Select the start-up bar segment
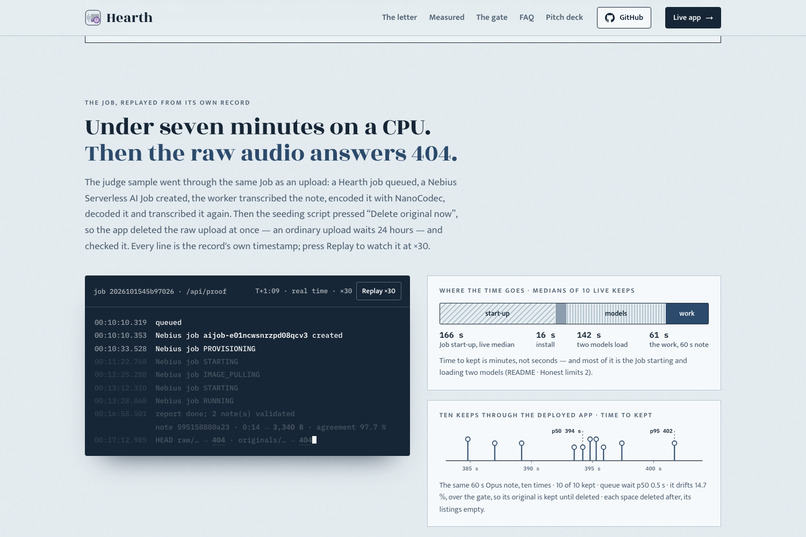The image size is (806, 537). pos(498,313)
